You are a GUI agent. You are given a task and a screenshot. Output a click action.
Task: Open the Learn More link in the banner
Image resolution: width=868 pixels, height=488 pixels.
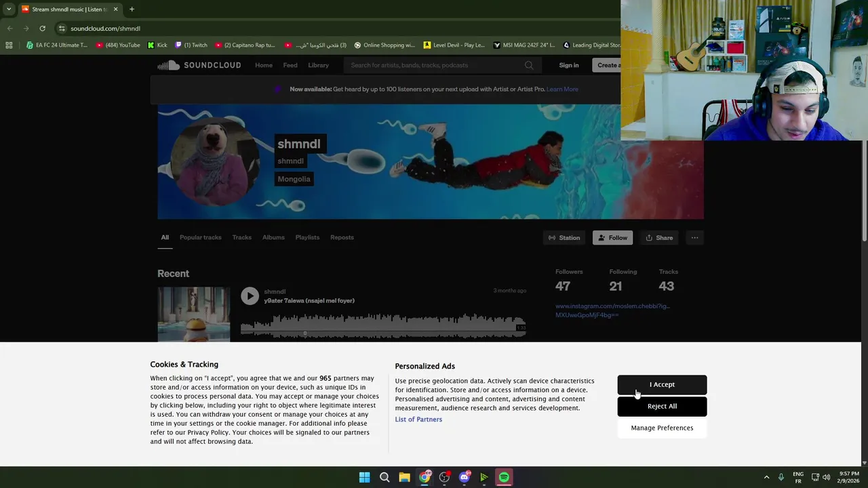click(562, 89)
